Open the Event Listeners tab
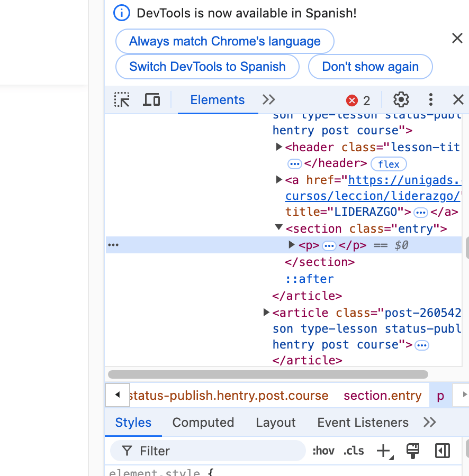The width and height of the screenshot is (469, 476). (x=363, y=423)
